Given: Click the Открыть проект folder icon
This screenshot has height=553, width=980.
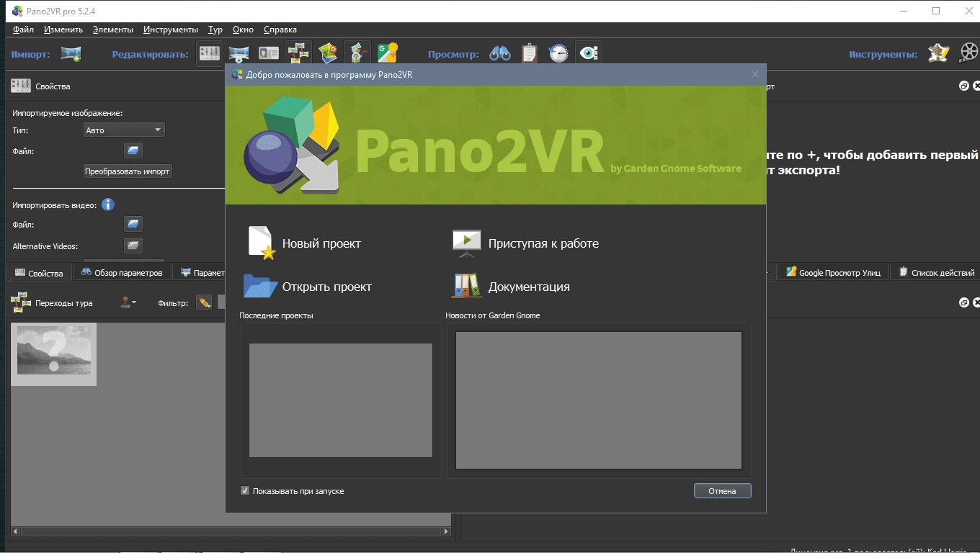Looking at the screenshot, I should point(260,286).
